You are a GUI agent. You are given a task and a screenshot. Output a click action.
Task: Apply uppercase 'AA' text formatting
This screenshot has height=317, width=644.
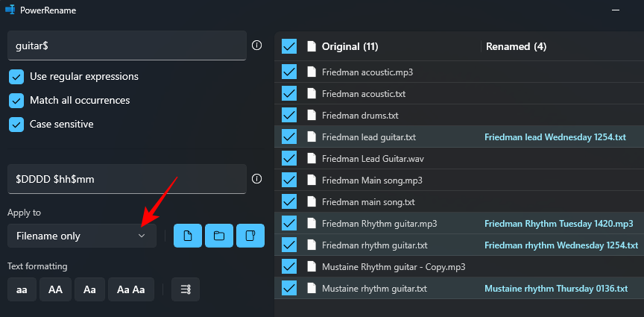(55, 289)
